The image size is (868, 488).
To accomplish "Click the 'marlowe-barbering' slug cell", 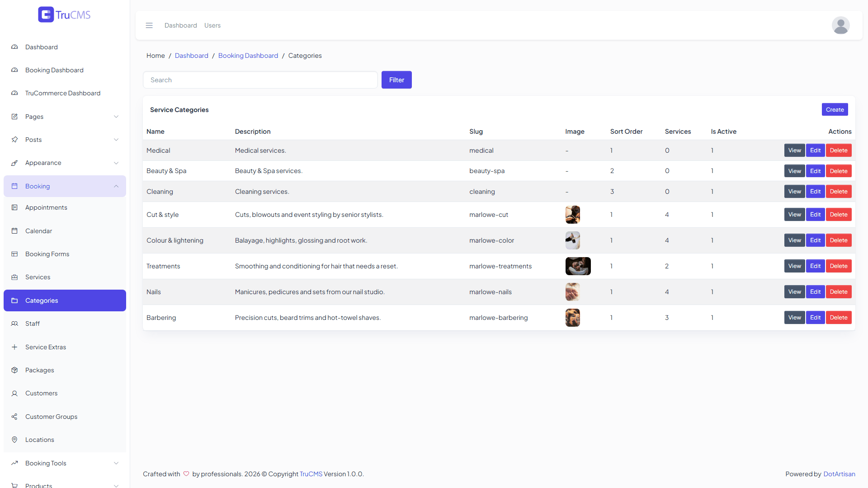I will tap(498, 318).
